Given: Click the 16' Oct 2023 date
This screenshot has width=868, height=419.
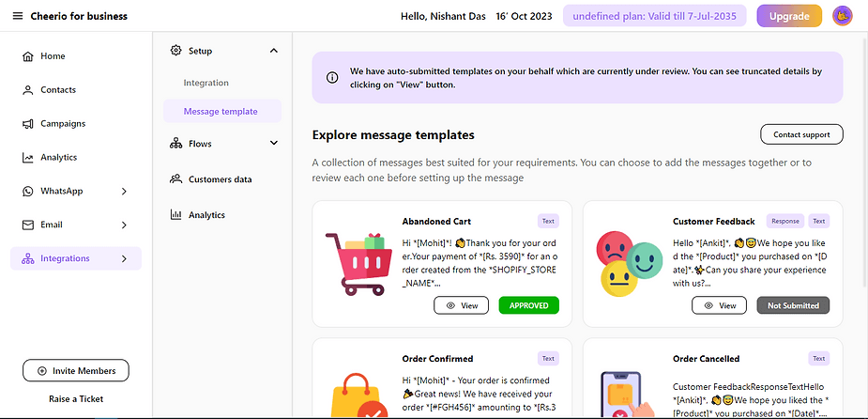Looking at the screenshot, I should (x=524, y=16).
